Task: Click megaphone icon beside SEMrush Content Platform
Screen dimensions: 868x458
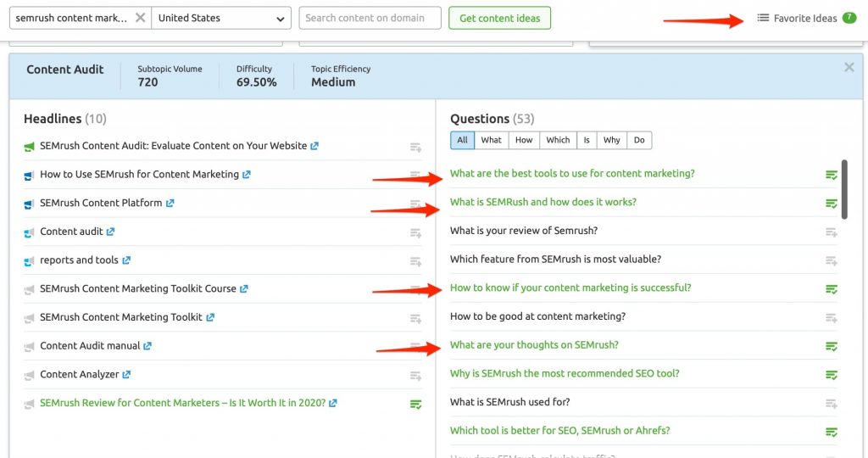Action: pos(30,204)
